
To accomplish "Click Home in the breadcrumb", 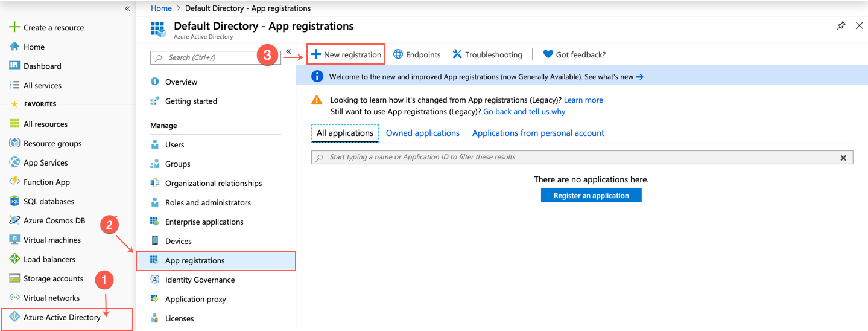I will click(161, 8).
